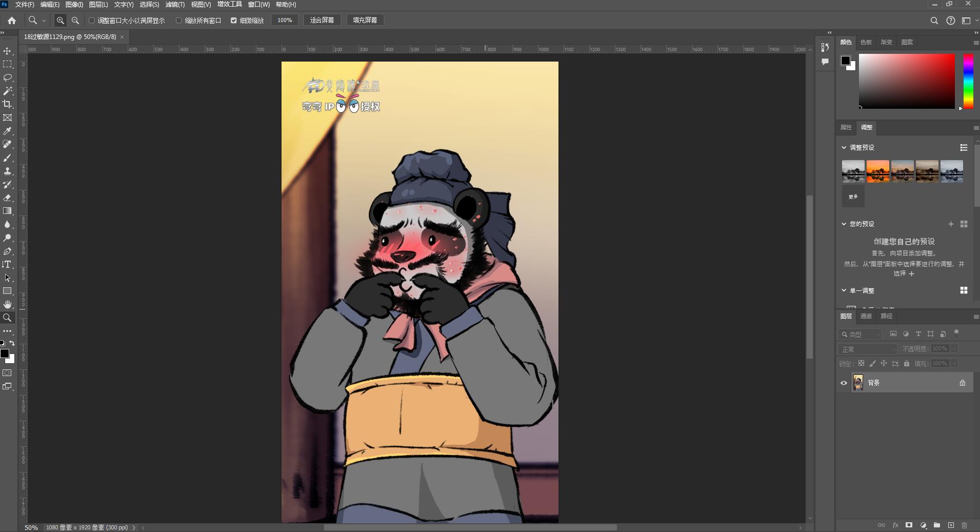The image size is (980, 532).
Task: Open the zoom tool preset dropdown arrow
Action: (x=44, y=21)
